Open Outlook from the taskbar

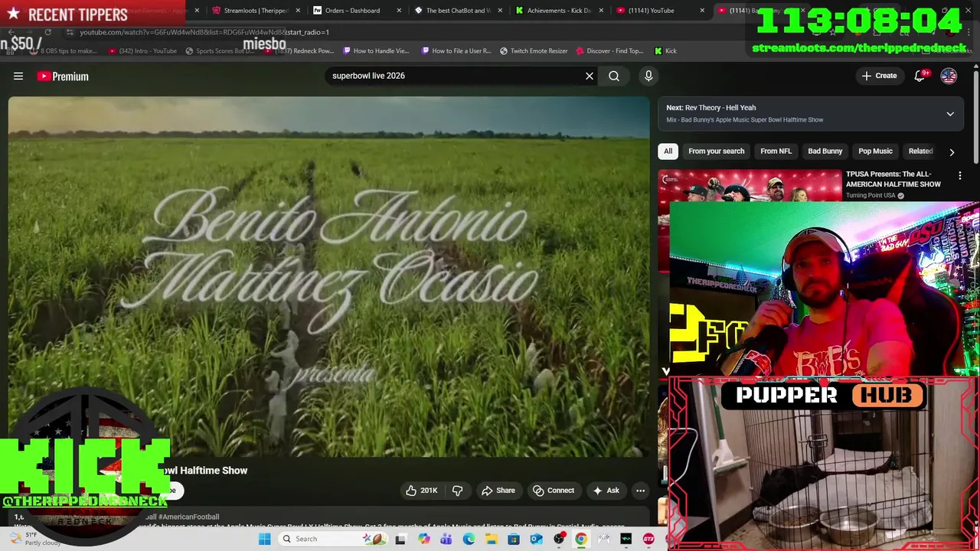click(x=536, y=539)
